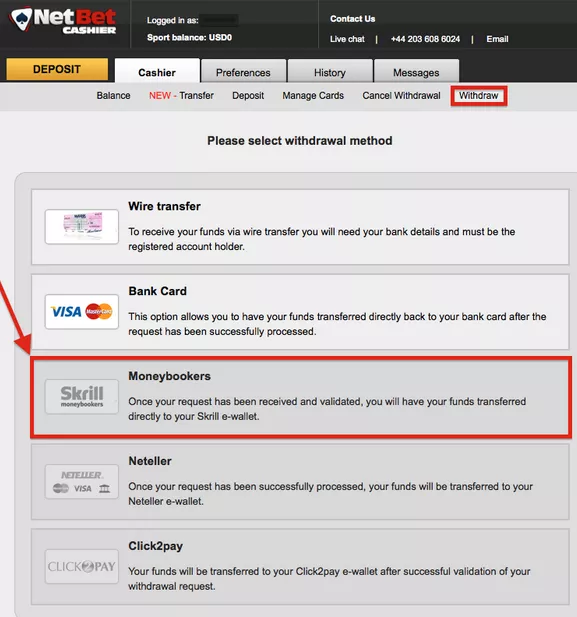This screenshot has width=577, height=617.
Task: Open the Preferences tab
Action: point(243,72)
